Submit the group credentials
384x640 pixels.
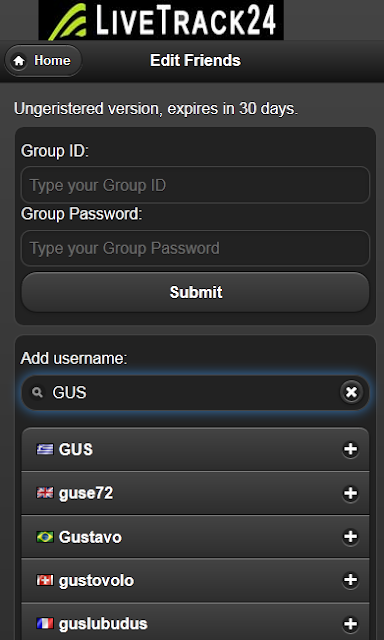[x=195, y=292]
